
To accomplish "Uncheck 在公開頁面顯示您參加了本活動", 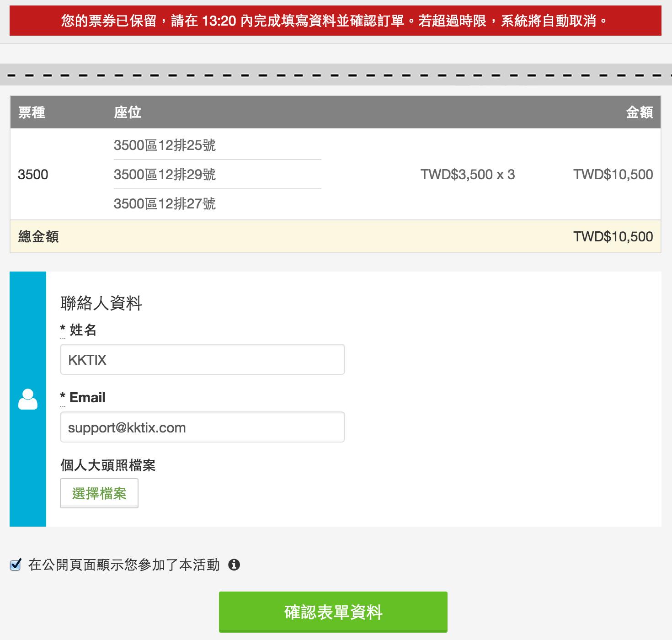I will pyautogui.click(x=16, y=565).
